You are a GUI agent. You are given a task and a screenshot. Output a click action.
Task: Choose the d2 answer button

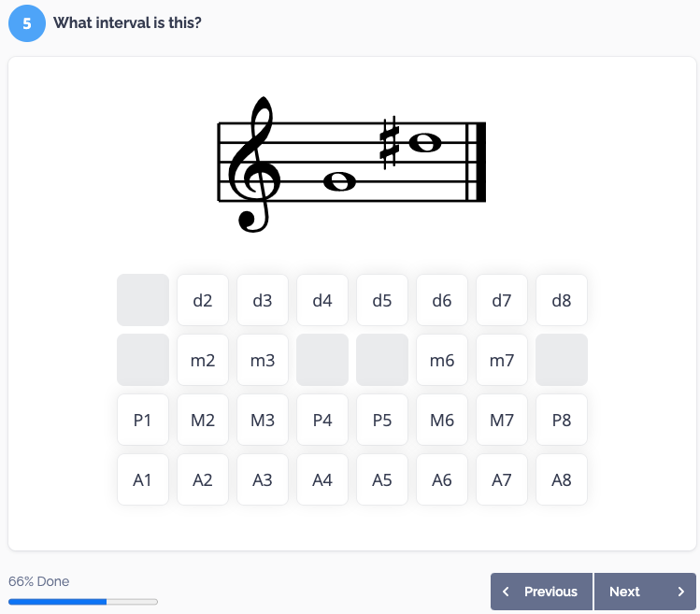tap(203, 300)
